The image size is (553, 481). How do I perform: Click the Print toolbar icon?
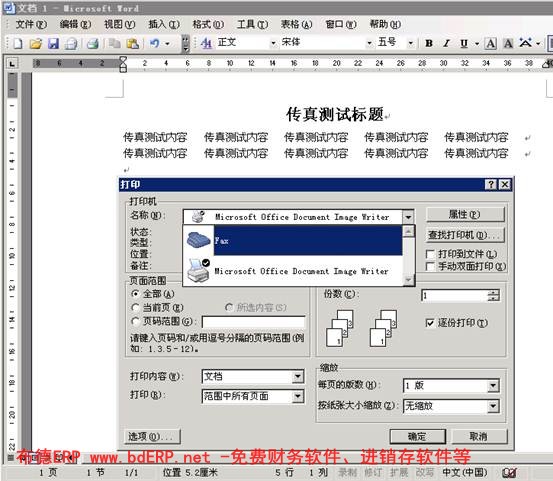pos(93,43)
